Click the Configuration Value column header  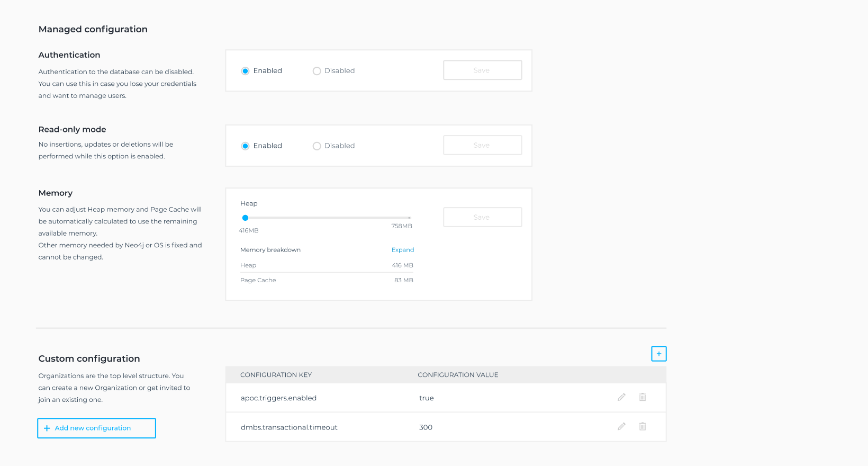point(458,375)
